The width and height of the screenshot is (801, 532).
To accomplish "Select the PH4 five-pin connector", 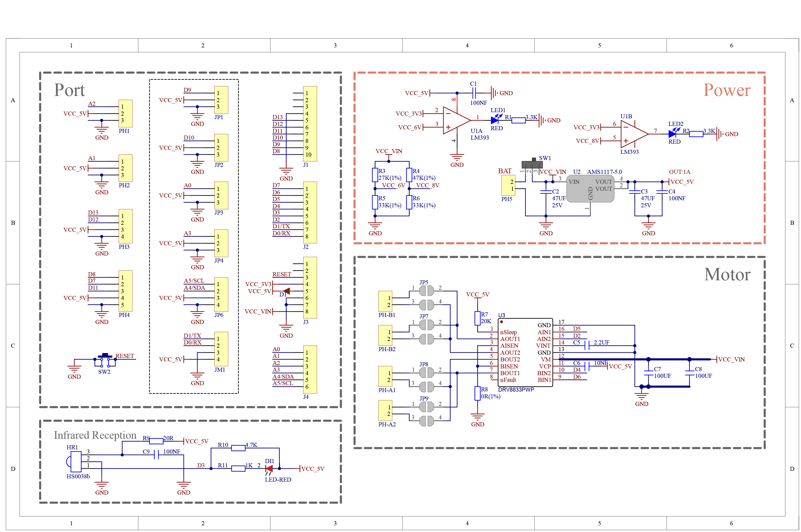I will pyautogui.click(x=125, y=291).
